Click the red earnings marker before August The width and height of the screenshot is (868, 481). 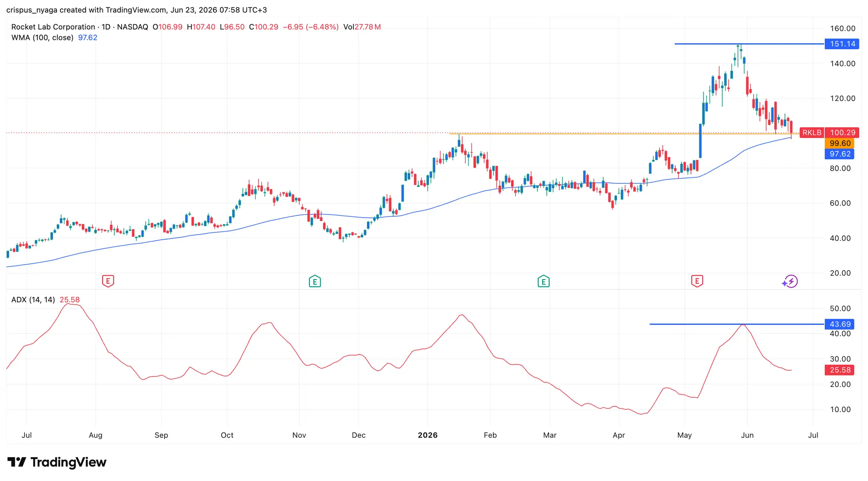pos(108,281)
